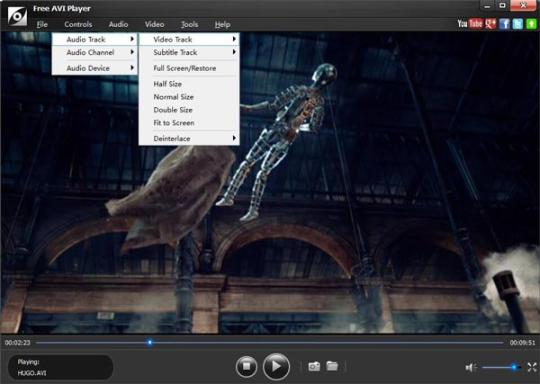The height and width of the screenshot is (384, 540).
Task: Open the Audio menu
Action: tap(118, 24)
